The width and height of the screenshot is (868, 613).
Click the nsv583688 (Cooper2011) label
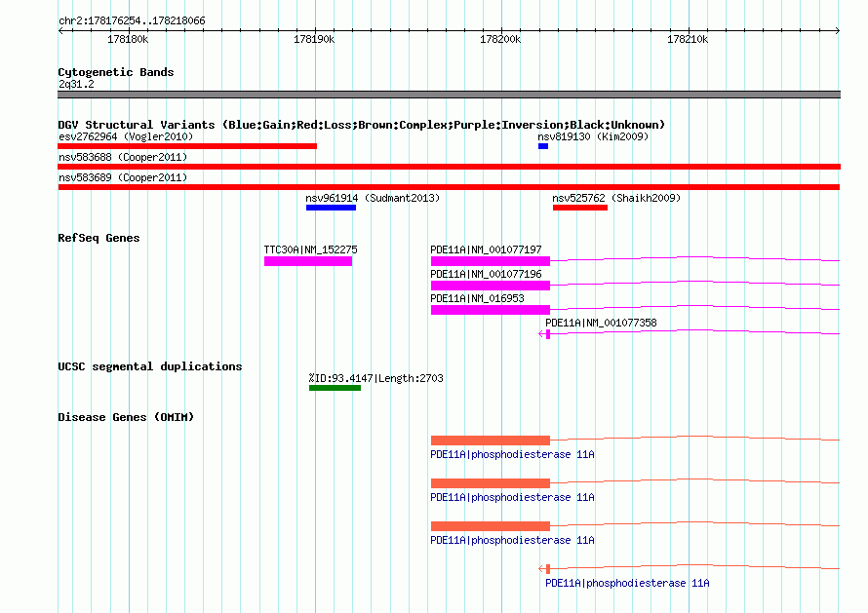pyautogui.click(x=123, y=157)
